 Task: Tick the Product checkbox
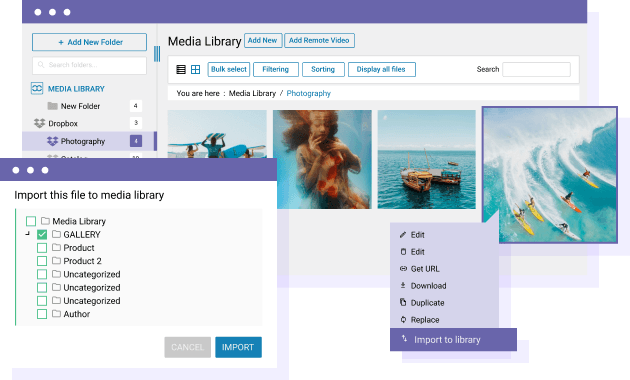pos(42,247)
